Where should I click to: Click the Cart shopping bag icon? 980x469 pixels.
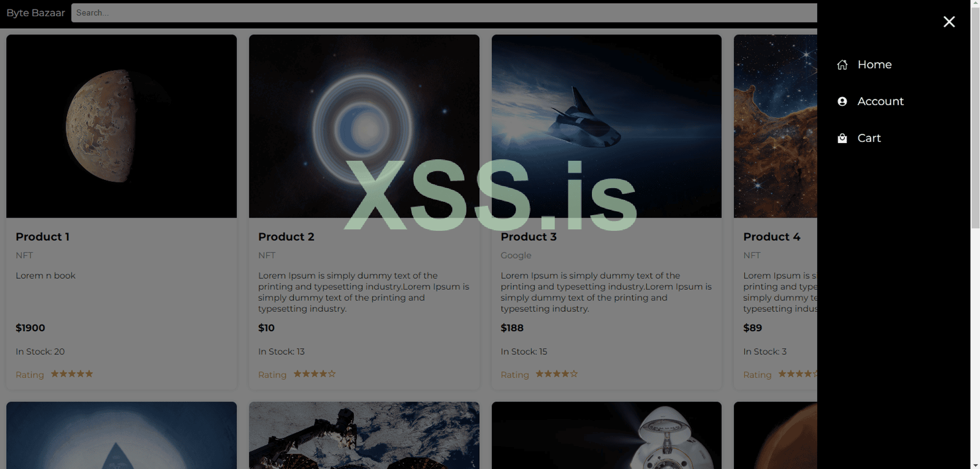842,138
